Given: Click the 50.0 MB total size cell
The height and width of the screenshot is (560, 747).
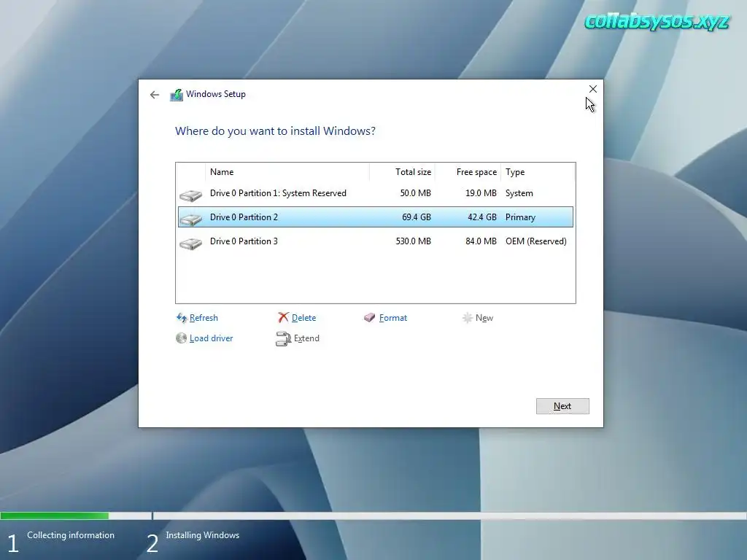Looking at the screenshot, I should pyautogui.click(x=415, y=192).
